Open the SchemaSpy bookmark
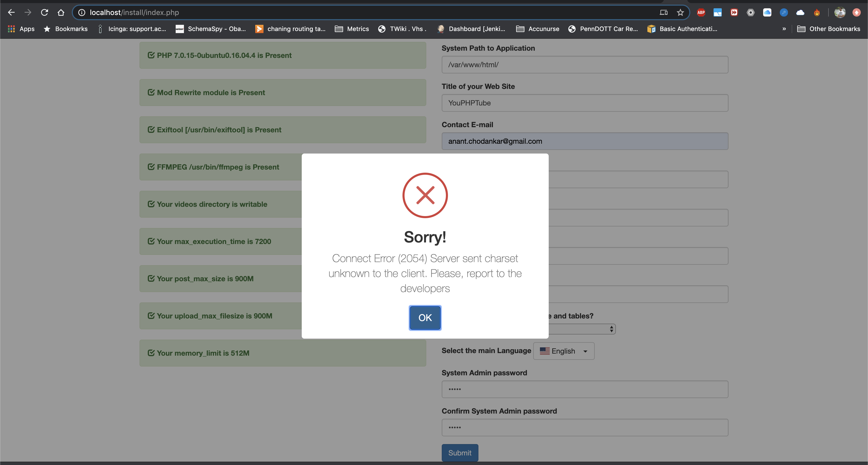Image resolution: width=868 pixels, height=465 pixels. click(x=211, y=29)
